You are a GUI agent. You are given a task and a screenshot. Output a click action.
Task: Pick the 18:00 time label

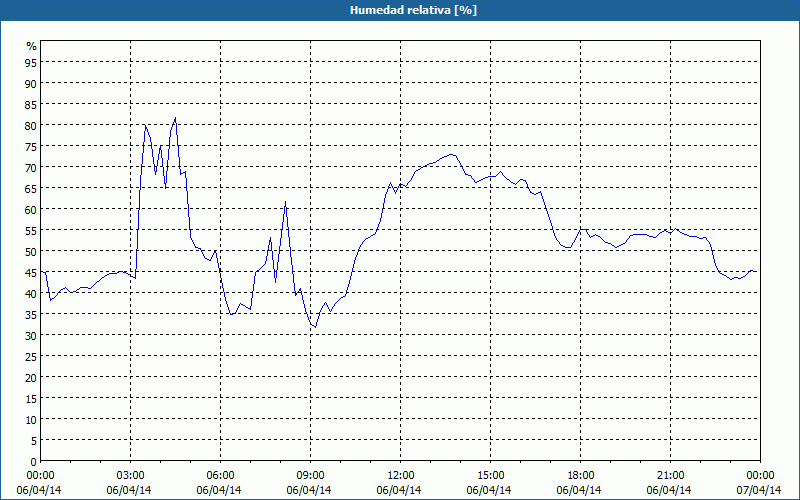(x=580, y=476)
